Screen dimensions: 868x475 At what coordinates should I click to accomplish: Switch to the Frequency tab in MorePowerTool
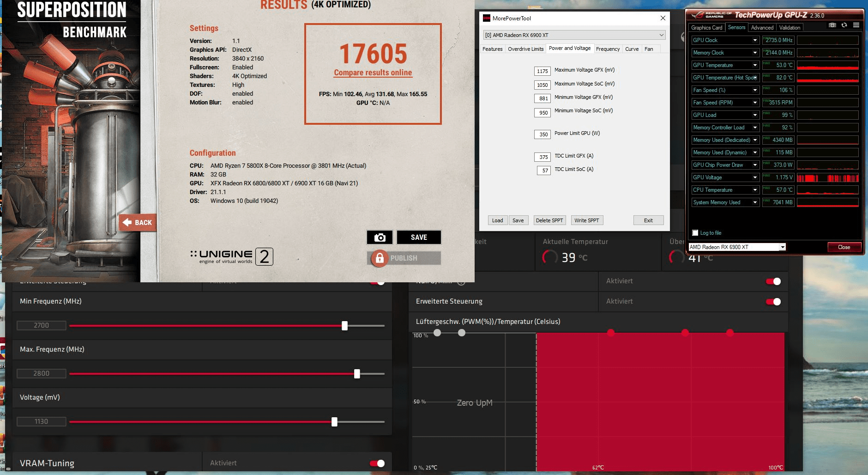click(608, 49)
